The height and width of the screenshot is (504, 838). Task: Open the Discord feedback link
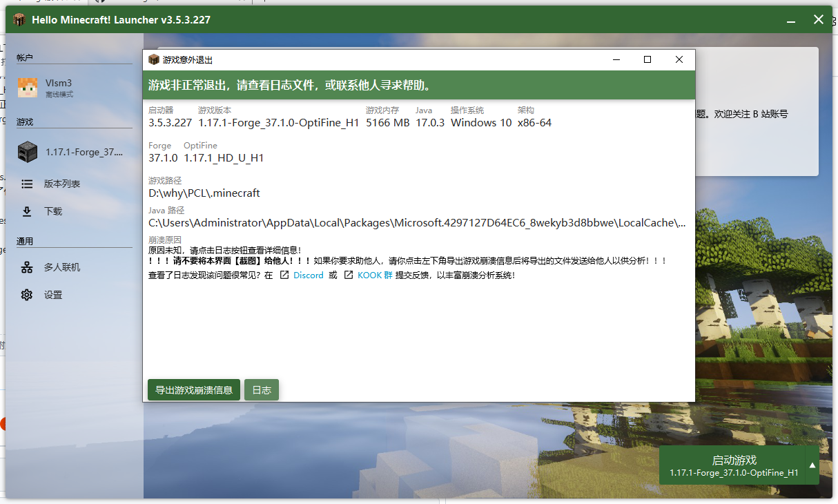[x=308, y=275]
